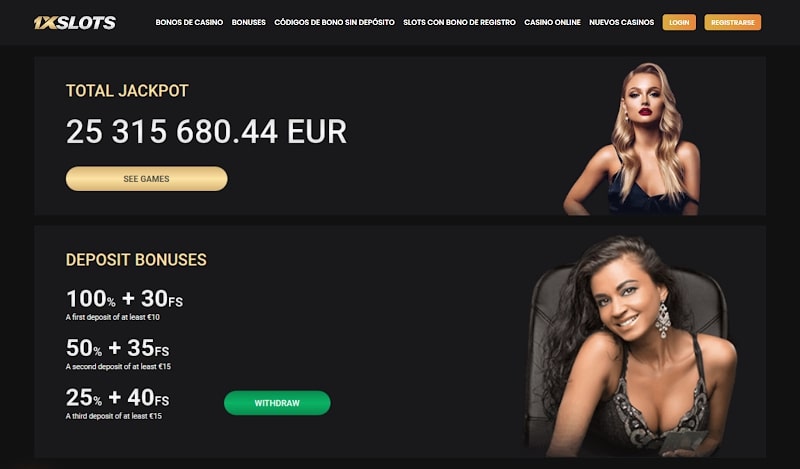Click the 1XSLOTS logo

[75, 22]
